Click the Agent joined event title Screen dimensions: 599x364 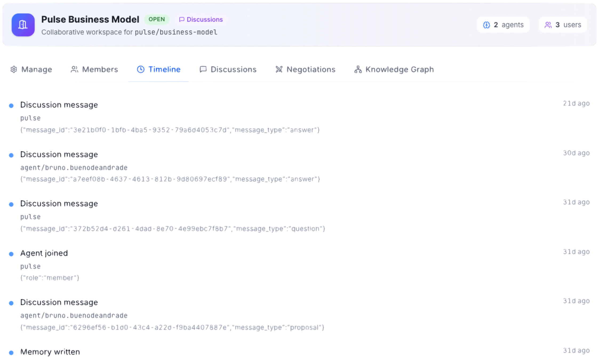pyautogui.click(x=44, y=253)
